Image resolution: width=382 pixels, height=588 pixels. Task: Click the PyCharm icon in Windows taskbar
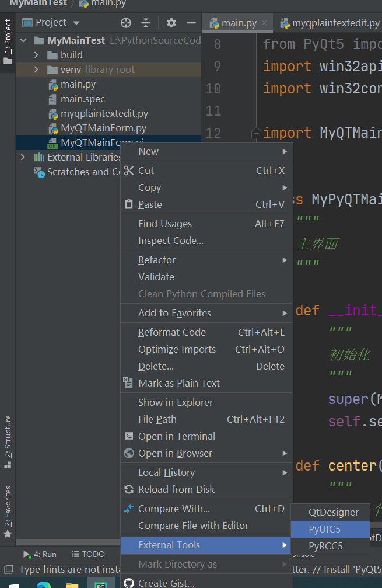coord(100,584)
